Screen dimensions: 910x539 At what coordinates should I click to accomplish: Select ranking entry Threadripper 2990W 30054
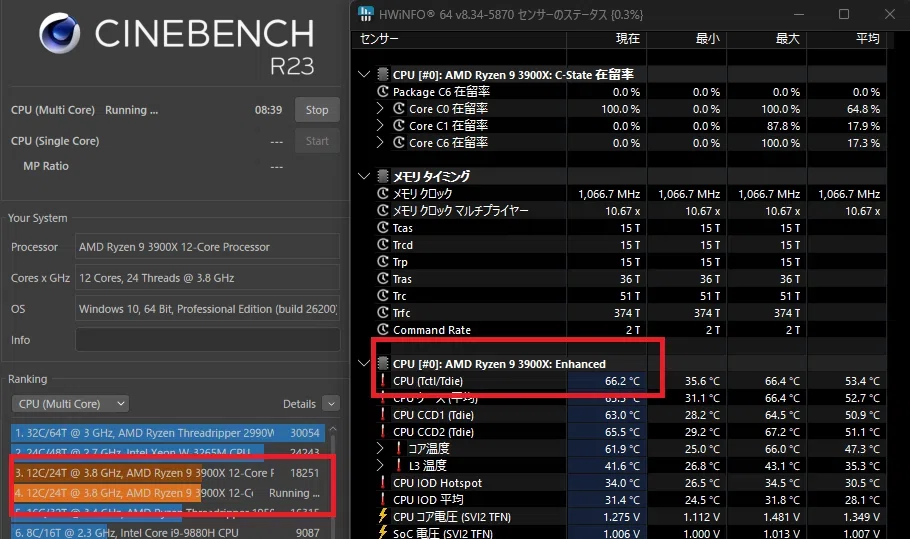(168, 433)
